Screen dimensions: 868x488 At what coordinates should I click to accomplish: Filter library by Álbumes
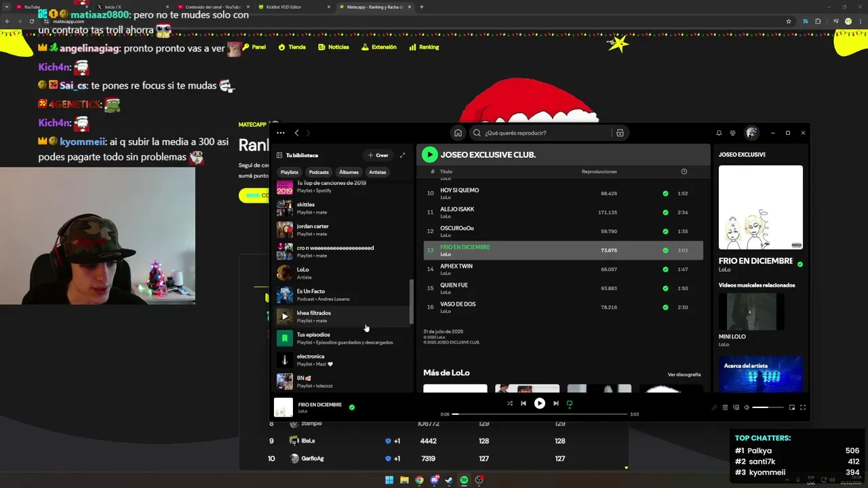click(x=349, y=172)
